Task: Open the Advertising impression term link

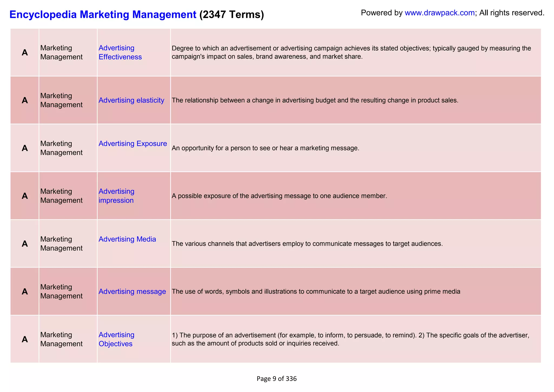Action: click(x=116, y=196)
